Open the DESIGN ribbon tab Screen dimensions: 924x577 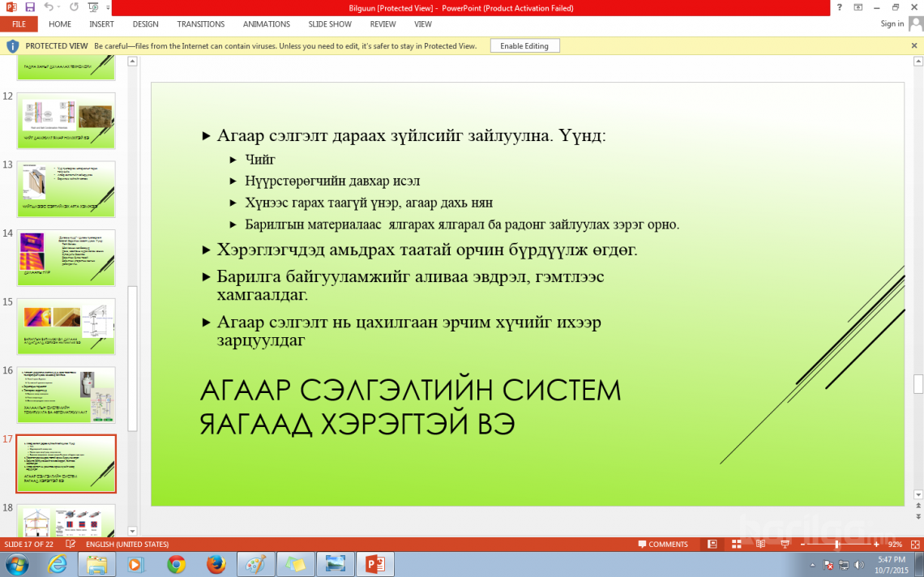(x=146, y=24)
